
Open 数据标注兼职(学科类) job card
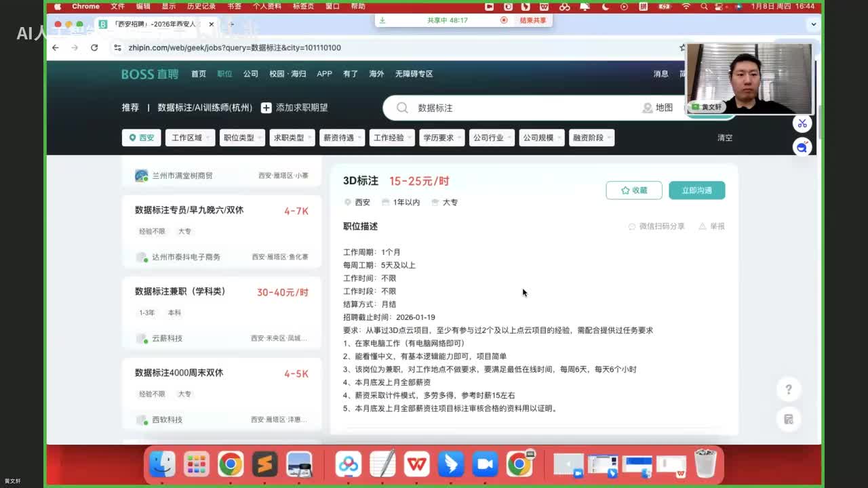(222, 314)
